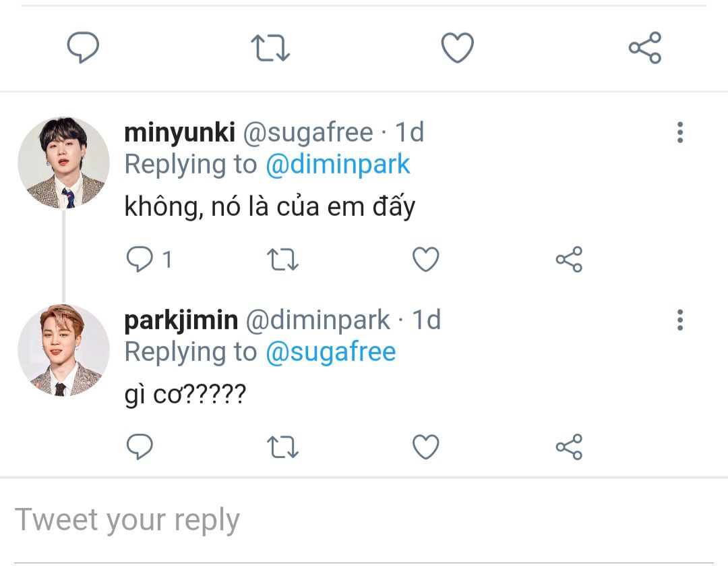Retweet parkjimin's reply
728x566 pixels.
point(284,447)
